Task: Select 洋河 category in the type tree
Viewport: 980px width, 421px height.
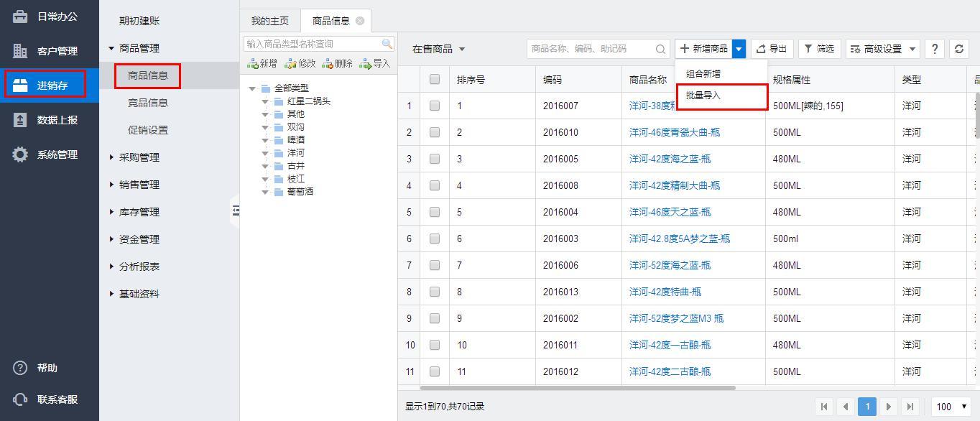Action: pos(295,153)
